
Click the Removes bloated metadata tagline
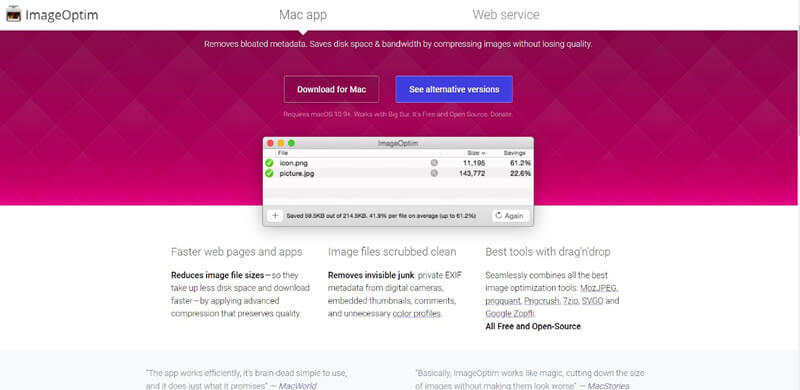(x=398, y=44)
